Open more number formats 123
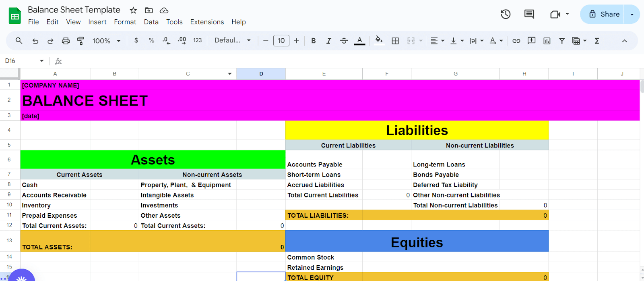 click(x=197, y=40)
